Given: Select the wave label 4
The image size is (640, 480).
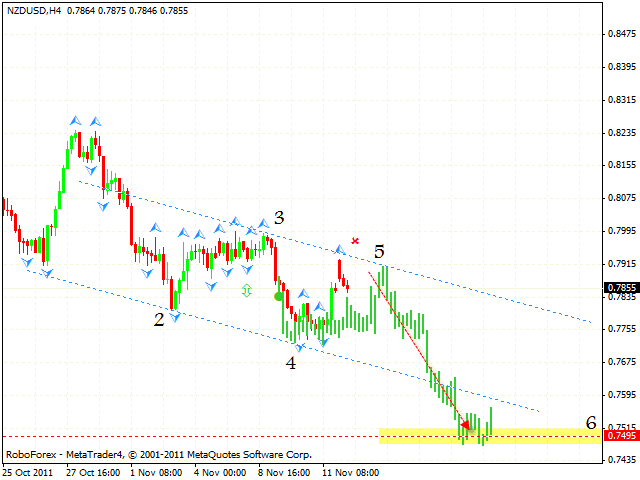Looking at the screenshot, I should (291, 364).
